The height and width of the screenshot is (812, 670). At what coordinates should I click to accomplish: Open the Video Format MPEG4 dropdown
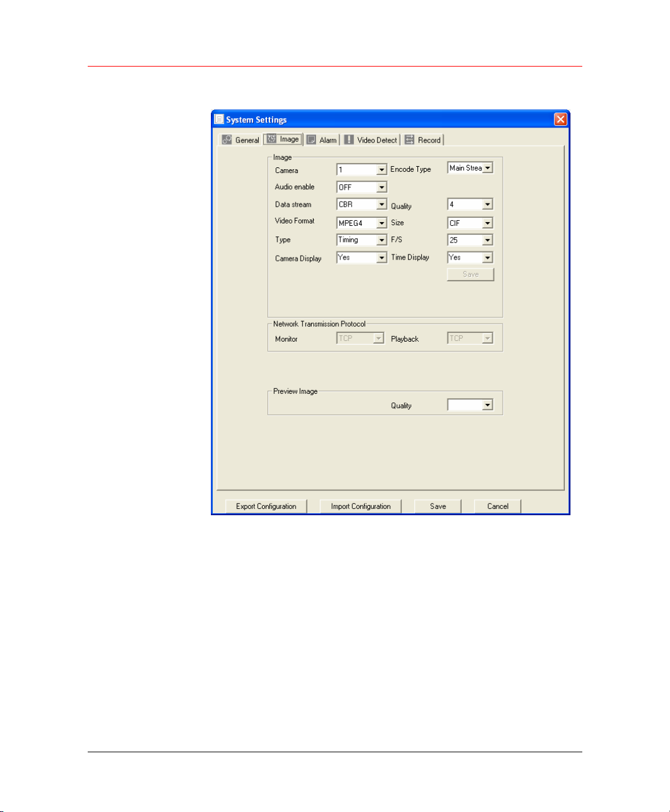click(381, 223)
